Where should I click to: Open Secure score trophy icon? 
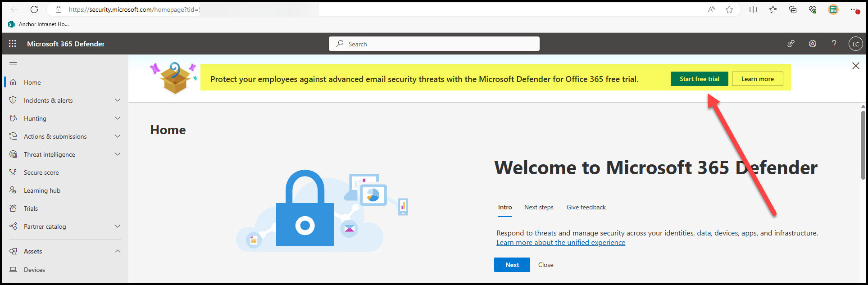click(13, 172)
